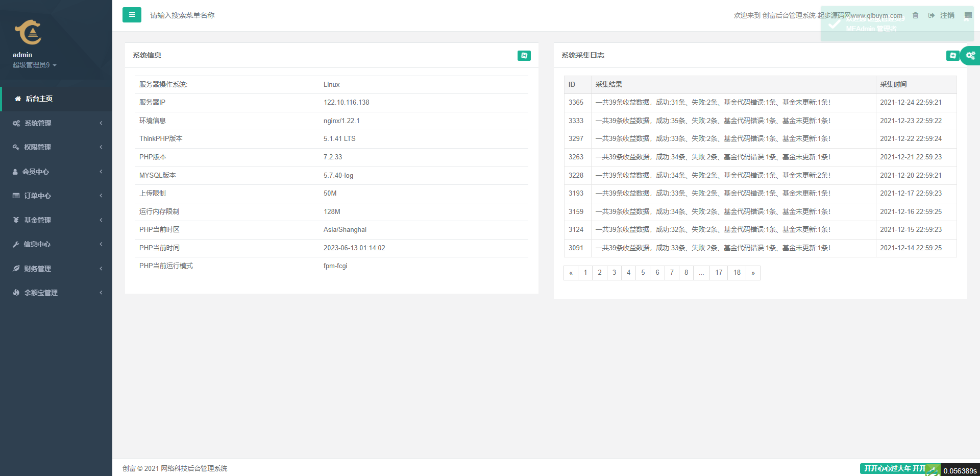The width and height of the screenshot is (980, 476).
Task: Go to log page 5
Action: 643,273
